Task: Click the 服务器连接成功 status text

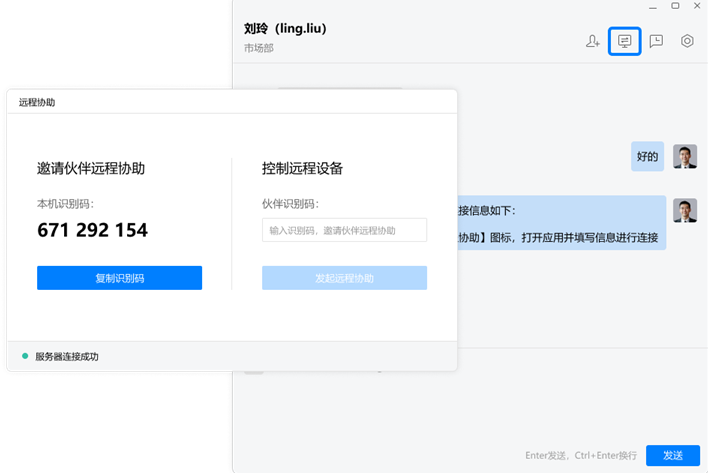Action: coord(67,357)
